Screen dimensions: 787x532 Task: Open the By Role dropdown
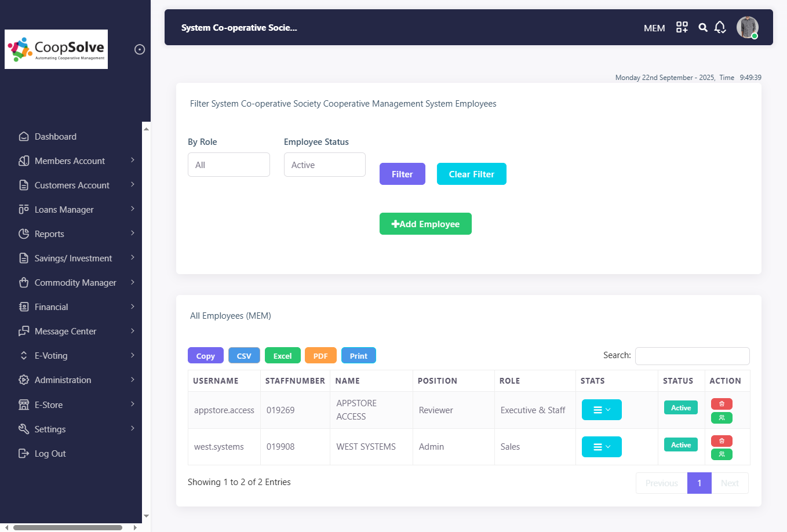click(x=228, y=165)
